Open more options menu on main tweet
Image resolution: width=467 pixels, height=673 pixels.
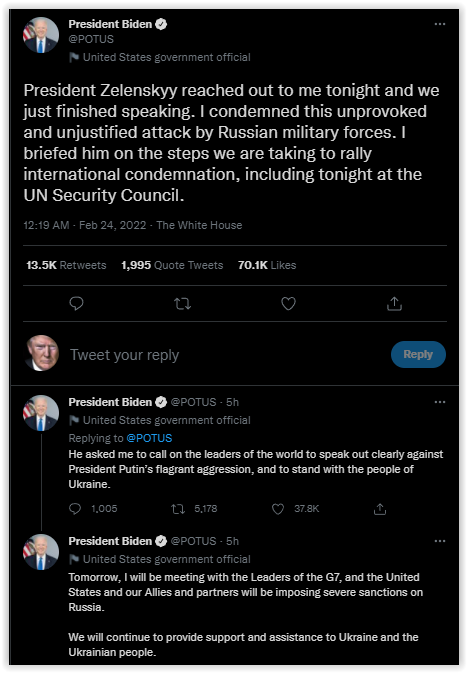(x=440, y=24)
